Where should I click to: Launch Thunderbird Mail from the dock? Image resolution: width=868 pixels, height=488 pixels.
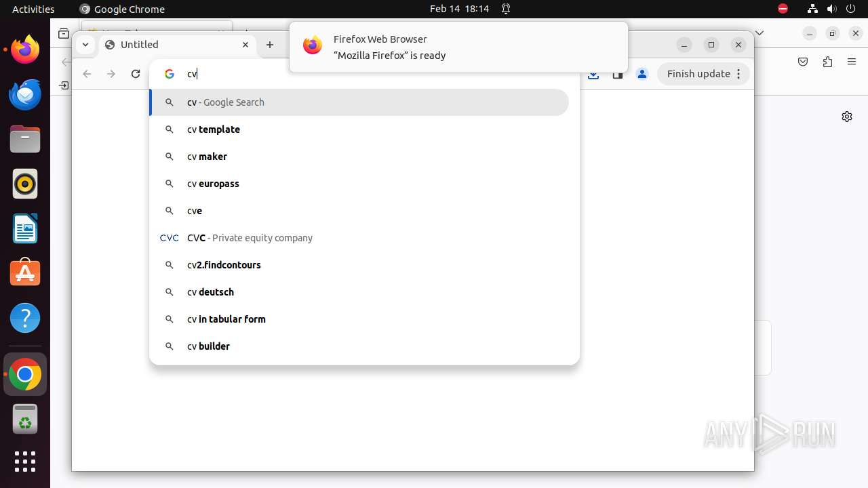(25, 94)
